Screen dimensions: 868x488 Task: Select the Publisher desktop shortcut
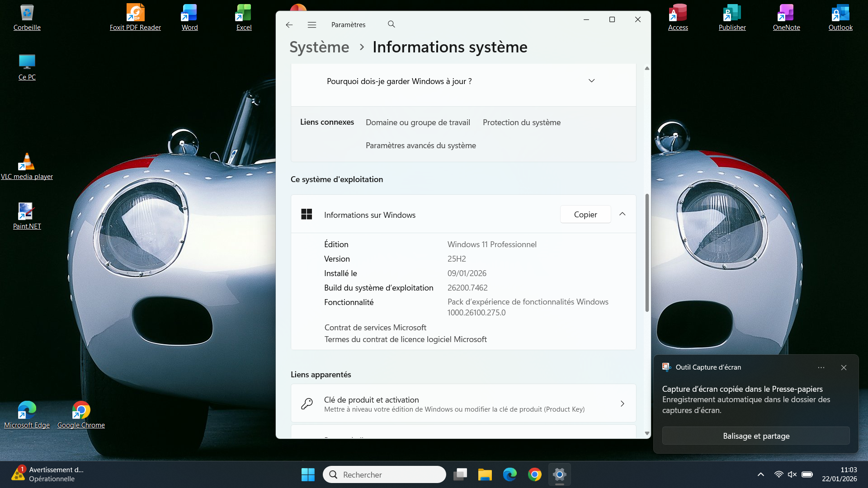coord(732,18)
